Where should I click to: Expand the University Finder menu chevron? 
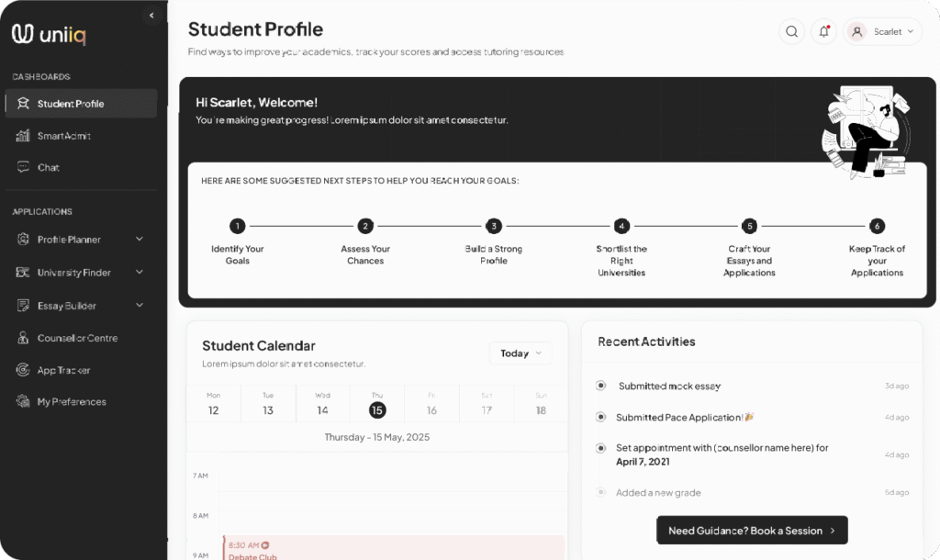pos(140,272)
